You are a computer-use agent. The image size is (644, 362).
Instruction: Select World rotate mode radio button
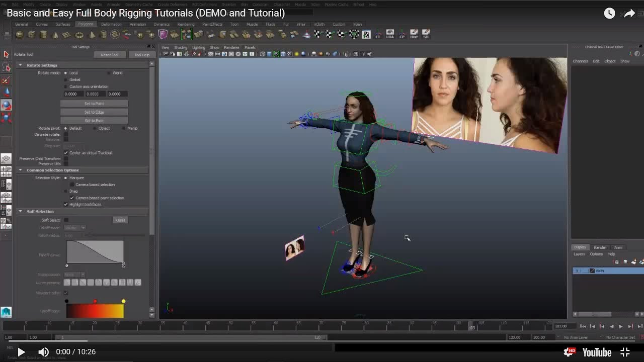[109, 73]
